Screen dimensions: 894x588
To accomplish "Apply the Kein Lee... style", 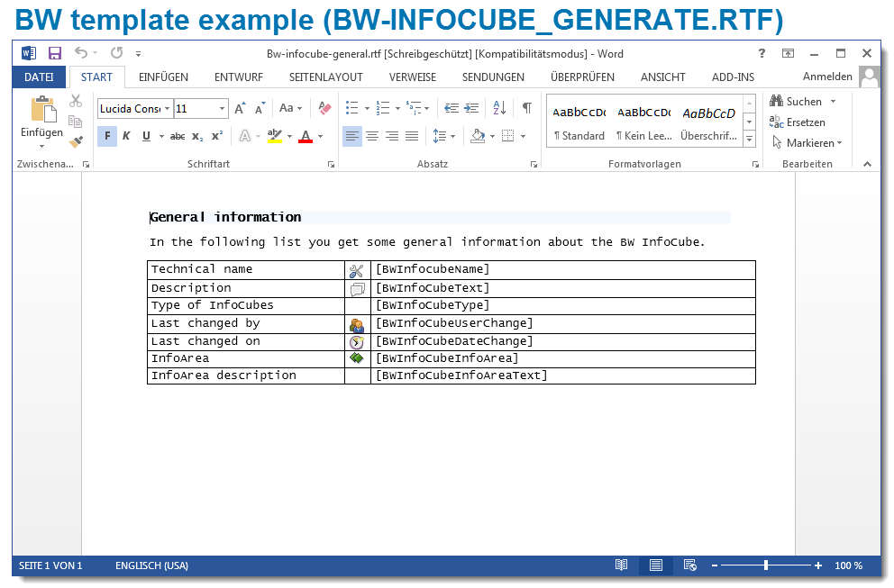I will [x=643, y=122].
